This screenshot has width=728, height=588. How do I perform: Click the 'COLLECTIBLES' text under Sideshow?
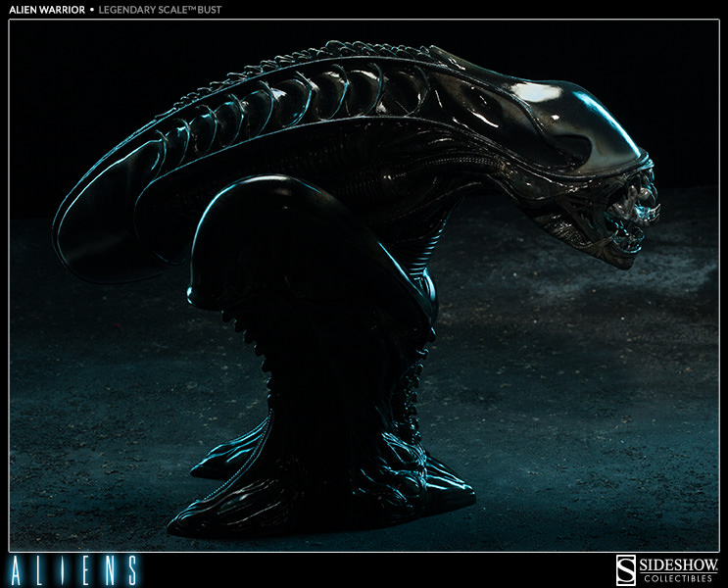(678, 578)
